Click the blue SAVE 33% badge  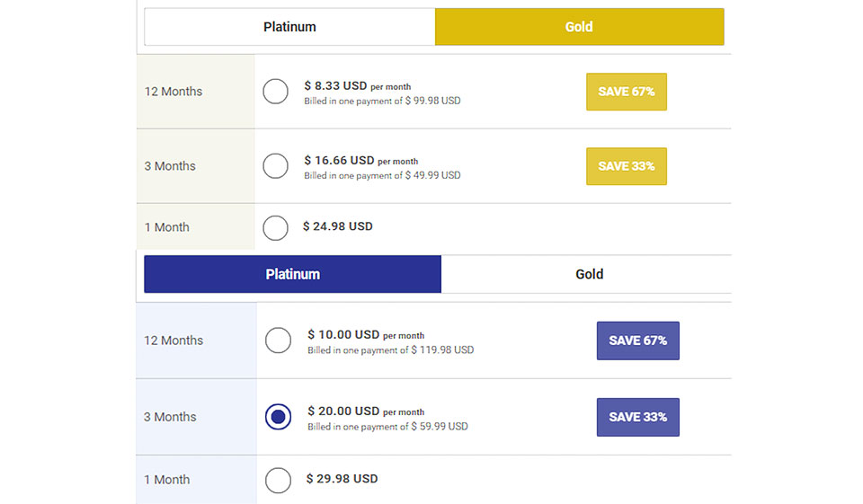[638, 417]
